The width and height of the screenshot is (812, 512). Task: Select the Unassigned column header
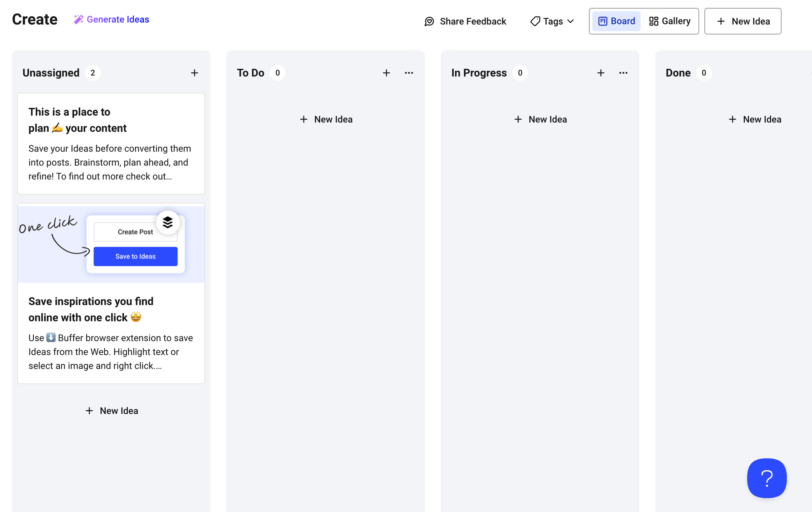[50, 73]
